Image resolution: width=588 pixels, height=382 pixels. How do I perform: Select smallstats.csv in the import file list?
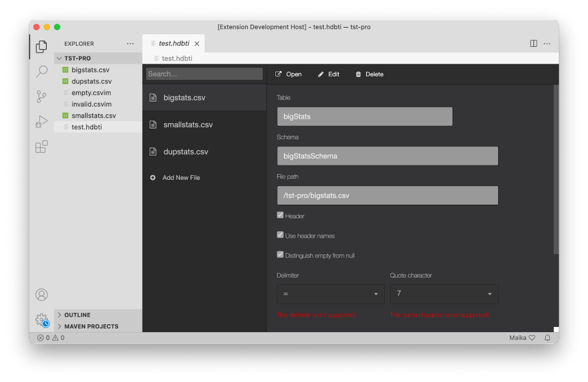205,125
